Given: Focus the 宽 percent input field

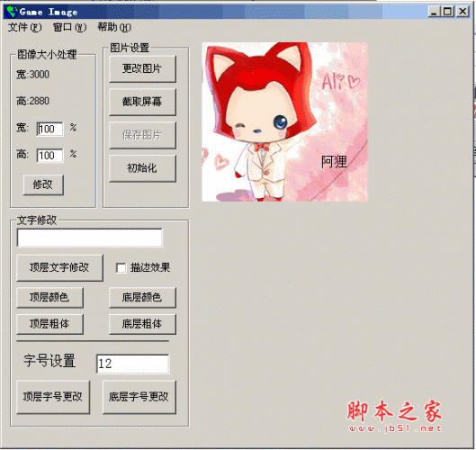Looking at the screenshot, I should [x=49, y=129].
